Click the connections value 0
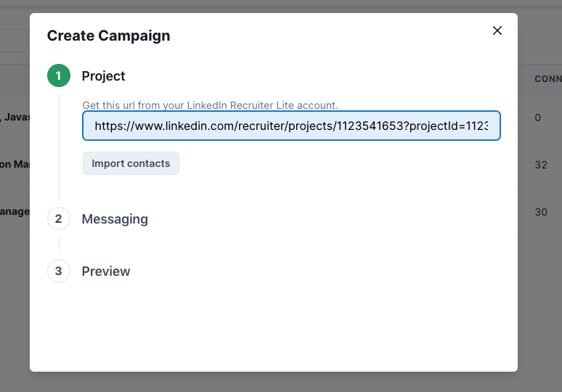This screenshot has height=392, width=562. coord(538,118)
